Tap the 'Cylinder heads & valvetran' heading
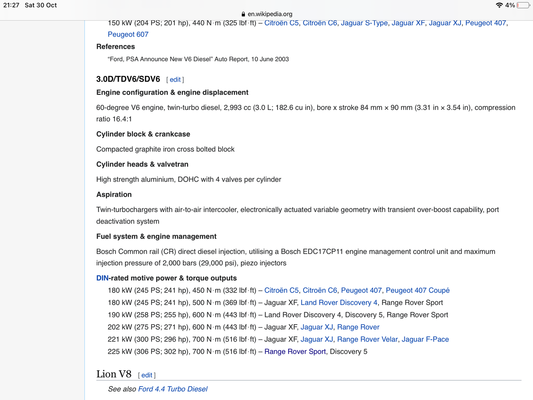533x400 pixels. (142, 164)
